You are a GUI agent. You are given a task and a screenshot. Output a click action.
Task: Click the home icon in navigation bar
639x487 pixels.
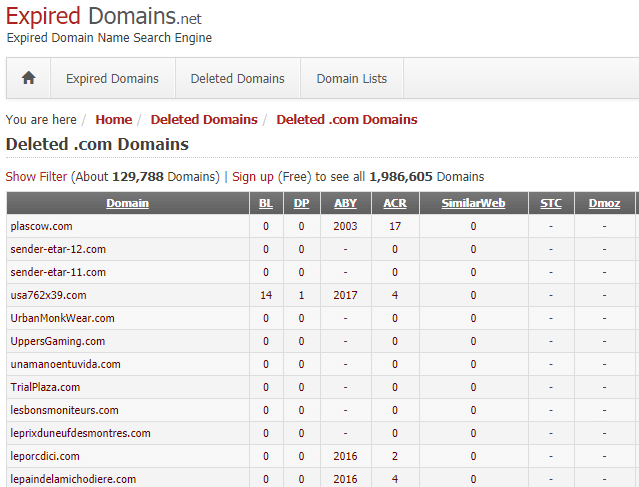28,78
